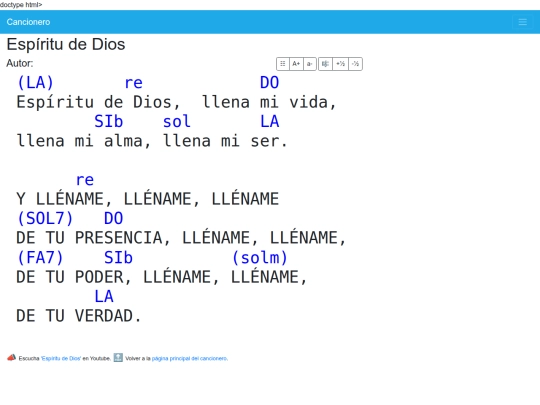The width and height of the screenshot is (540, 405).
Task: Click 'Volver a la' text in the footer
Action: (x=138, y=359)
